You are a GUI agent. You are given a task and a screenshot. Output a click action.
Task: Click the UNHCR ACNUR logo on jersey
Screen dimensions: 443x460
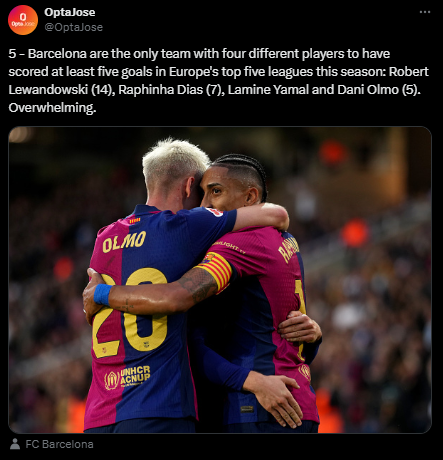(x=128, y=377)
